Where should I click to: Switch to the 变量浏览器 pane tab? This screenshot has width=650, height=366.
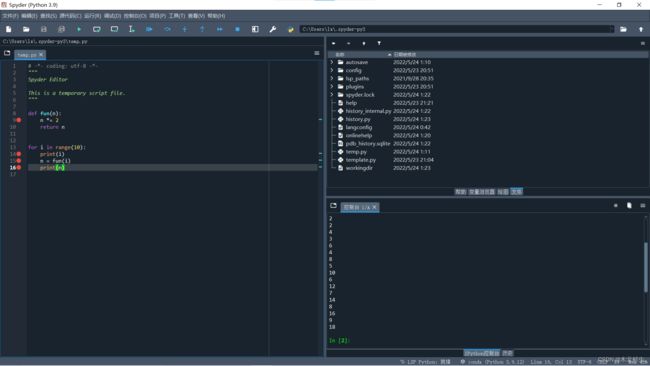482,191
